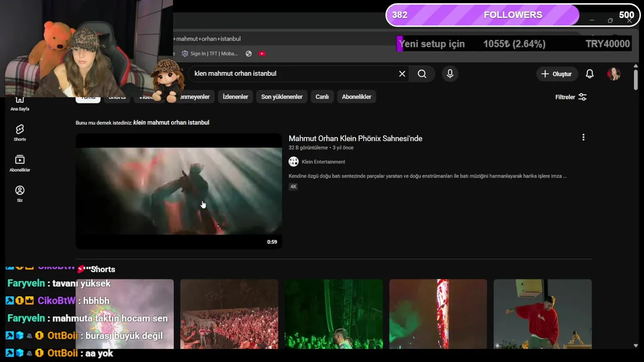Click the video description snippet text
The height and width of the screenshot is (362, 644).
pyautogui.click(x=428, y=176)
